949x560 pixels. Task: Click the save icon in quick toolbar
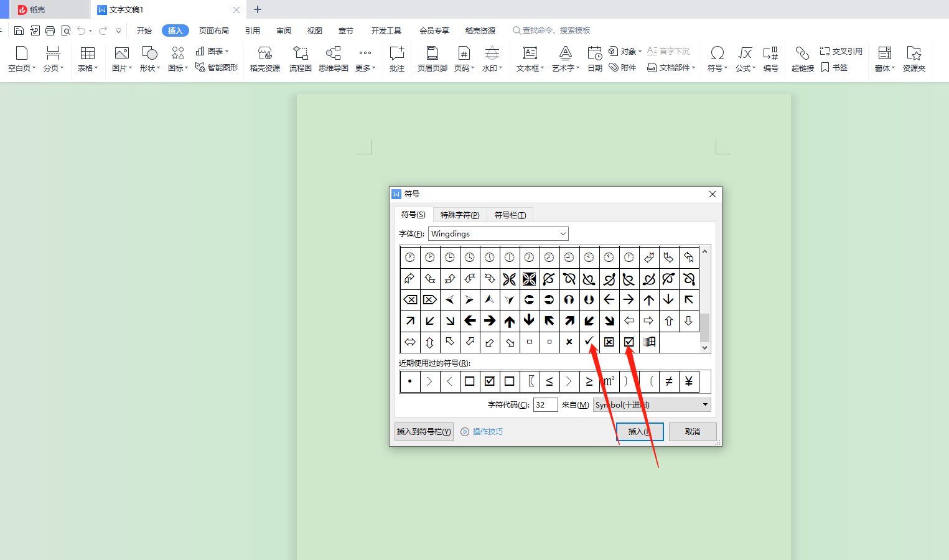tap(19, 30)
